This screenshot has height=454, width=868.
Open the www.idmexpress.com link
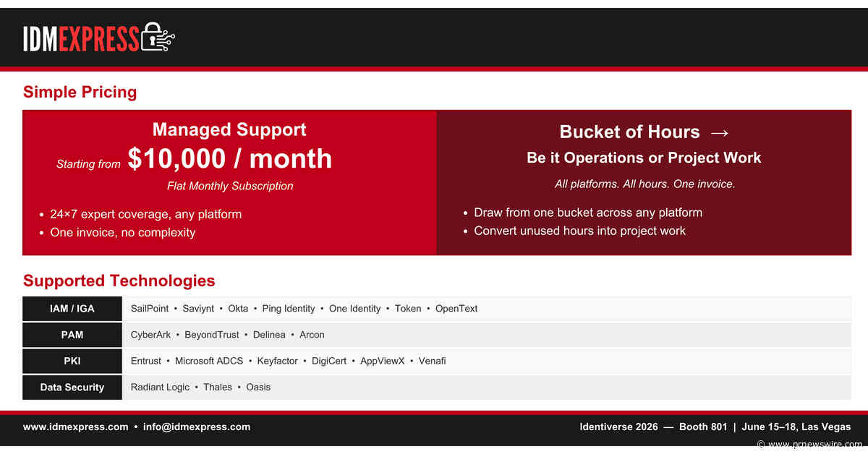pyautogui.click(x=75, y=427)
